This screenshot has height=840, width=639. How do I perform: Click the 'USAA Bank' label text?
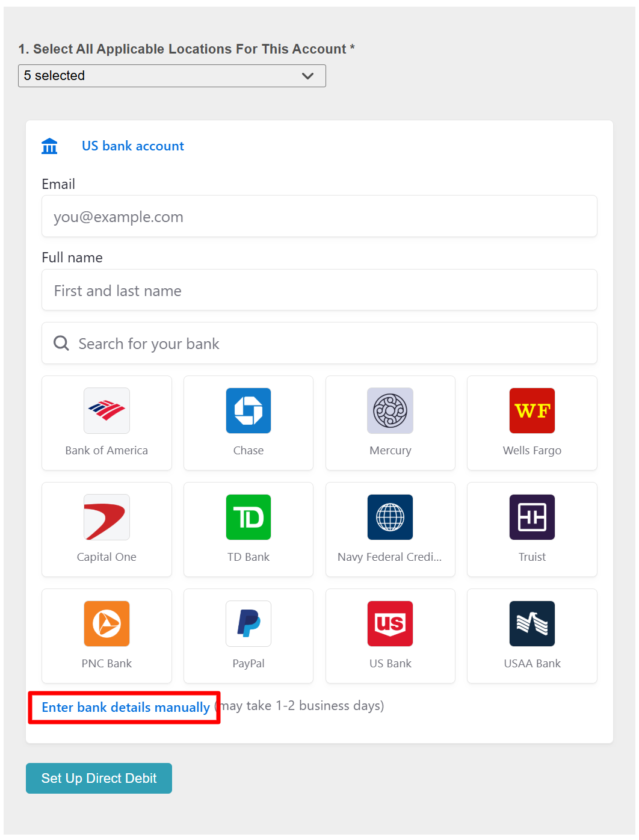pyautogui.click(x=532, y=663)
